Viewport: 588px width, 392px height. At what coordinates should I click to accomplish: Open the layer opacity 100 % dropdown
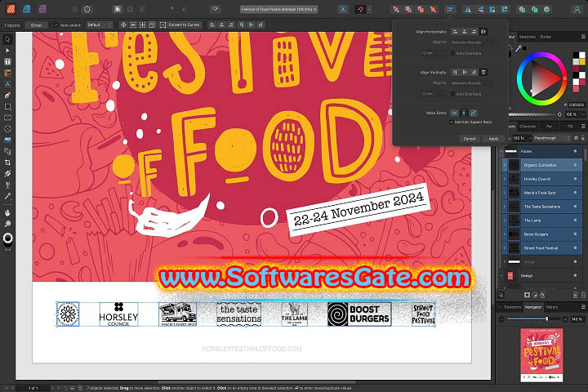click(530, 138)
